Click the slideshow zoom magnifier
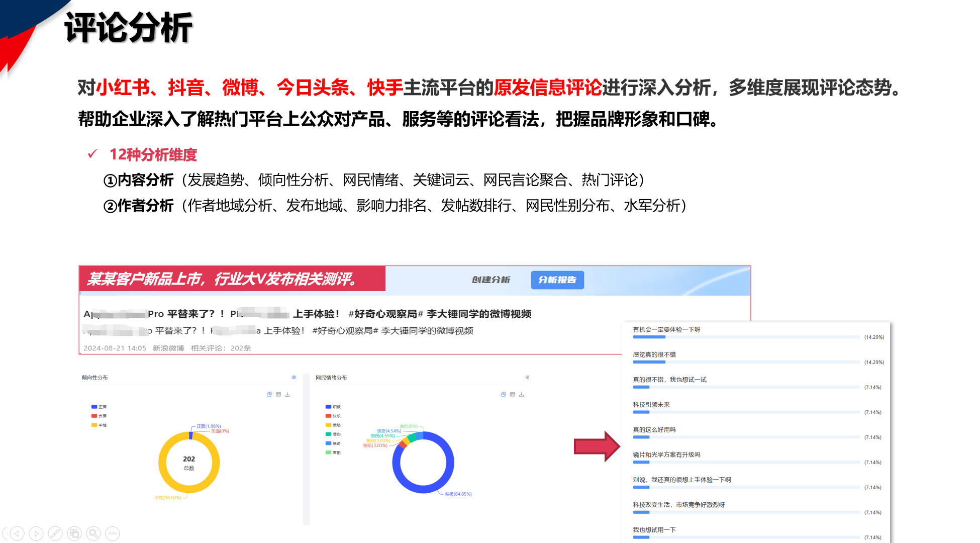The width and height of the screenshot is (980, 543). [x=93, y=533]
